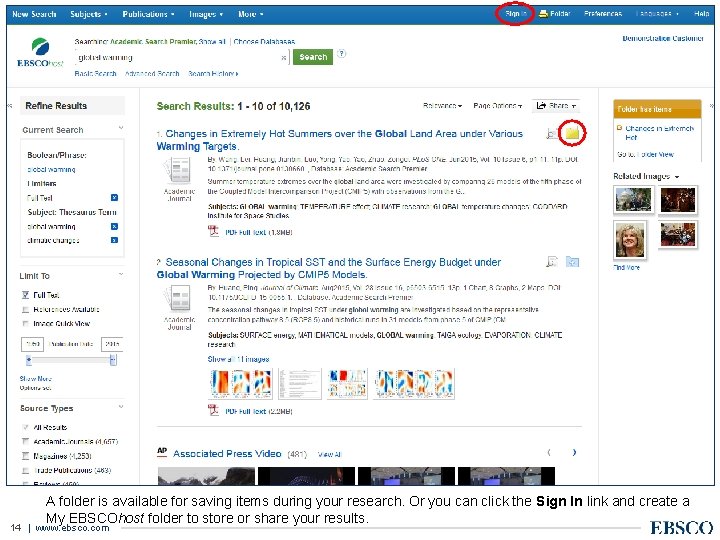The width and height of the screenshot is (720, 540).
Task: Click PDF icon for 1.8MB full text
Action: click(214, 231)
